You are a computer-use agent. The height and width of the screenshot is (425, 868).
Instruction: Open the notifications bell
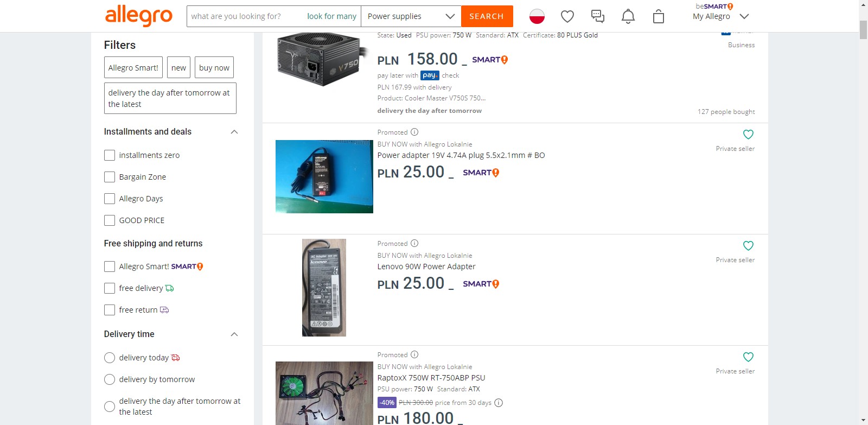[x=628, y=17]
